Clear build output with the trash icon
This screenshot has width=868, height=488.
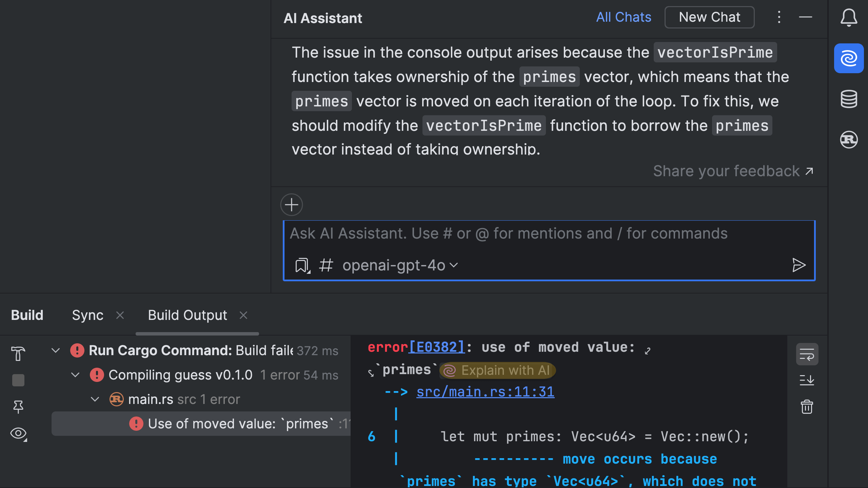(x=807, y=407)
